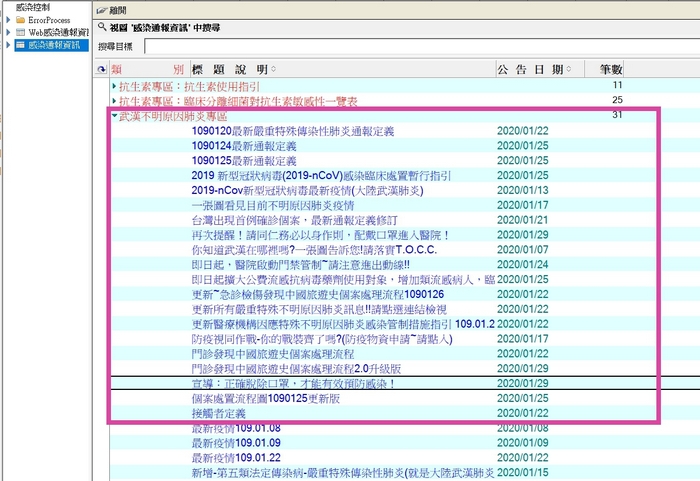Click the search magnifier icon

click(102, 27)
